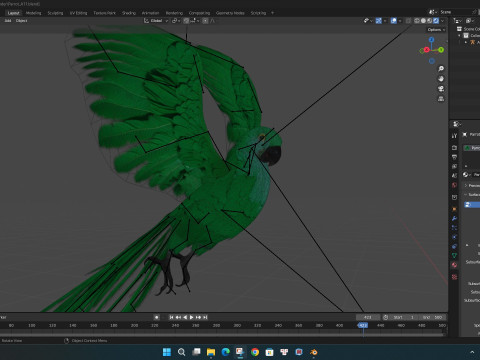
Task: Toggle the camera view gizmo
Action: [441, 89]
